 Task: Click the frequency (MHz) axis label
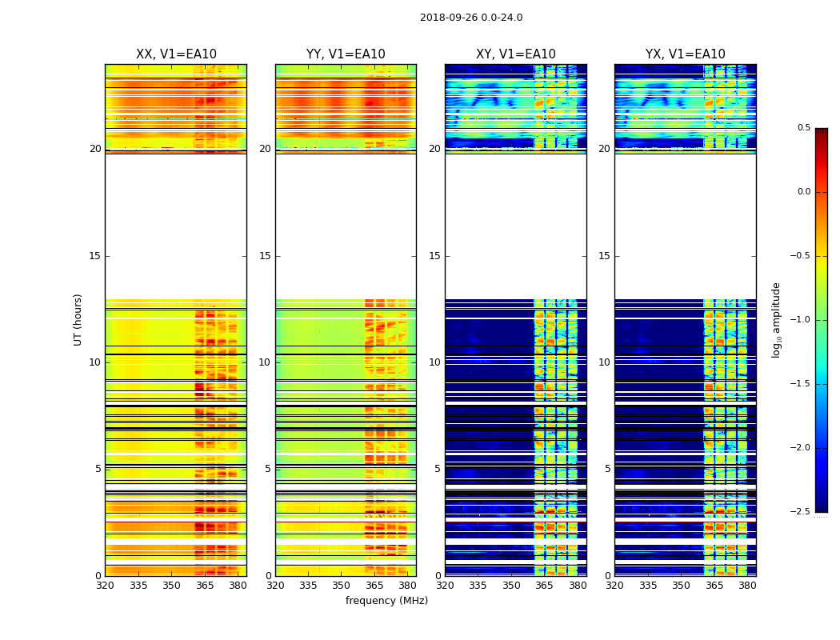pyautogui.click(x=386, y=600)
